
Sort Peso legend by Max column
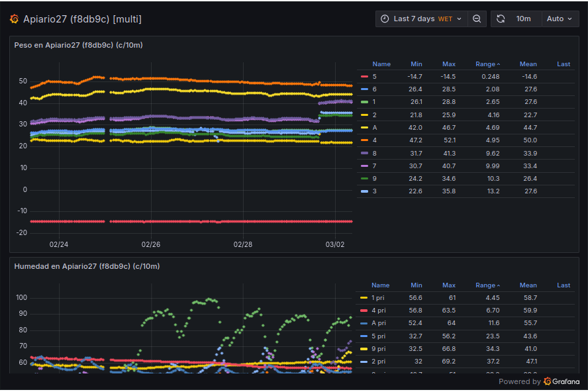click(449, 64)
